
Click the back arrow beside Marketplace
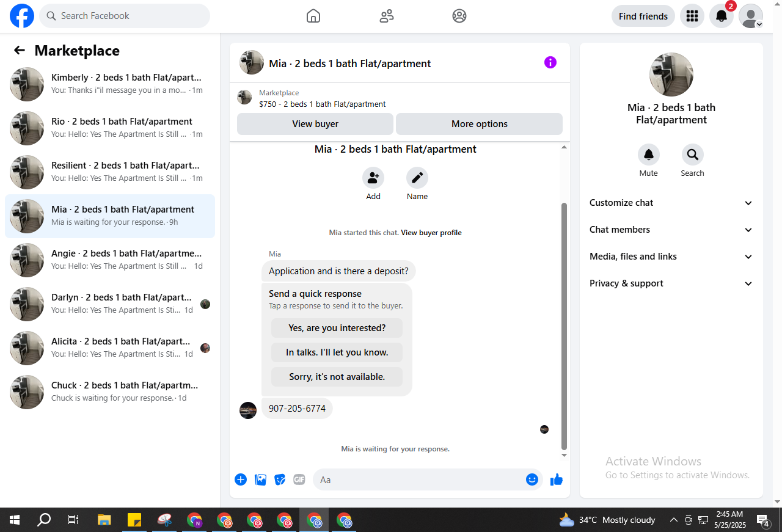point(20,50)
